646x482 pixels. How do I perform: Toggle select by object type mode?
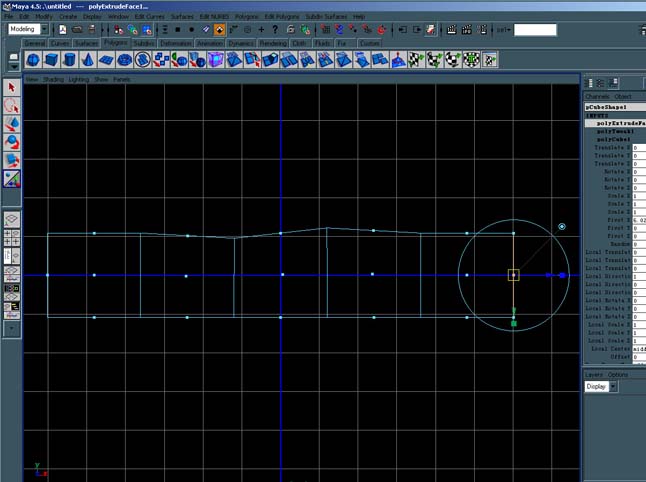click(x=133, y=30)
